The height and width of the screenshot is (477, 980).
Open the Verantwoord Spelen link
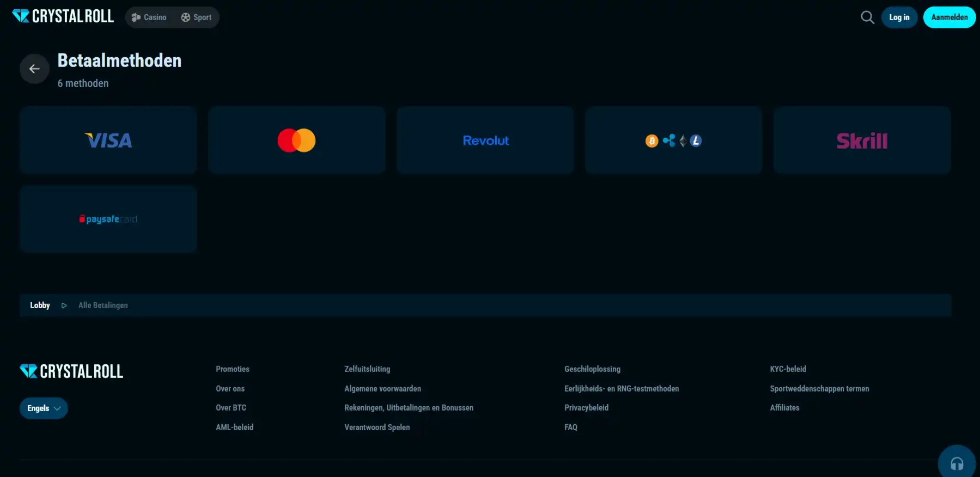[377, 427]
